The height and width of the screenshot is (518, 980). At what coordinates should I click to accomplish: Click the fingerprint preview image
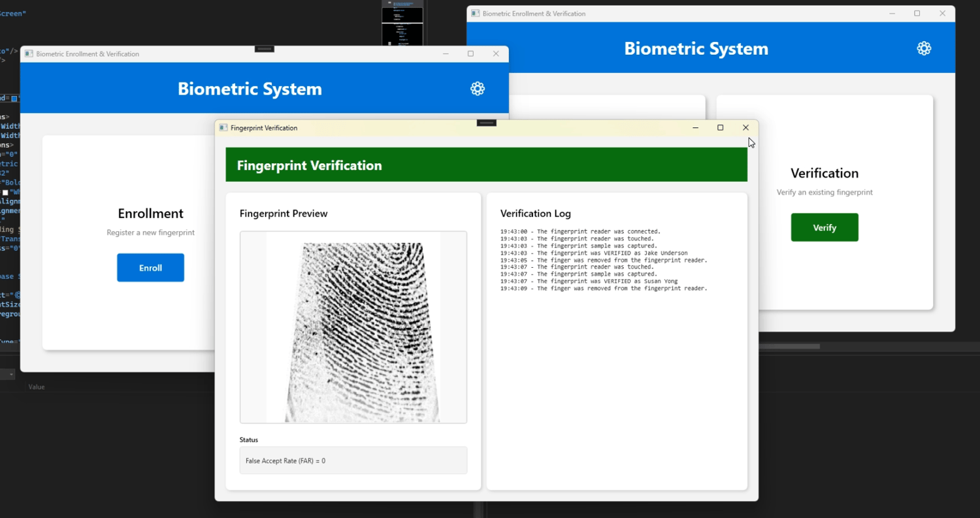click(x=353, y=327)
